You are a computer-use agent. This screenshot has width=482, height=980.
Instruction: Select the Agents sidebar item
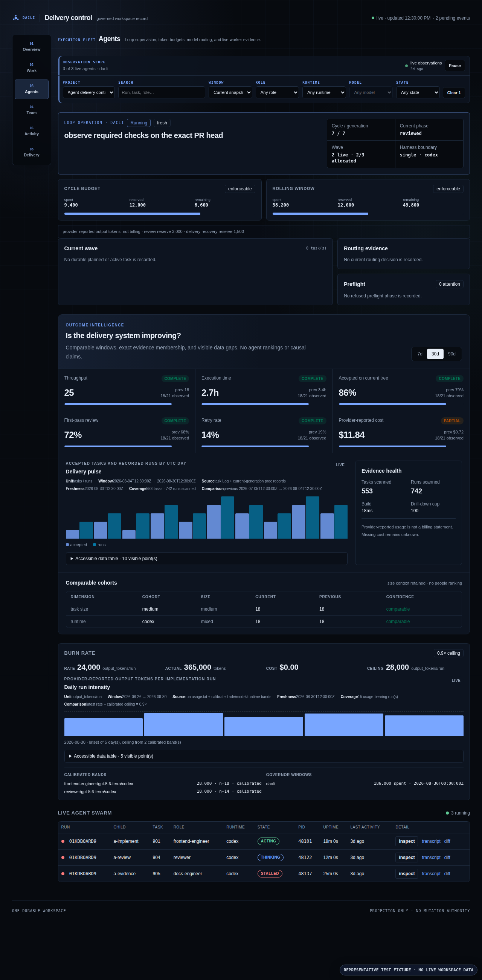click(32, 89)
